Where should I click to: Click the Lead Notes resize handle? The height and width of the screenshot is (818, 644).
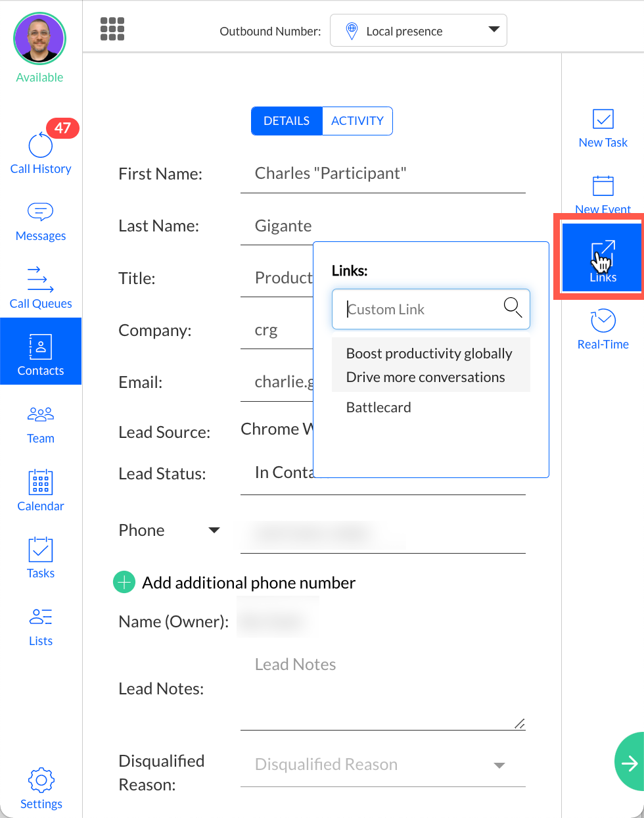520,724
